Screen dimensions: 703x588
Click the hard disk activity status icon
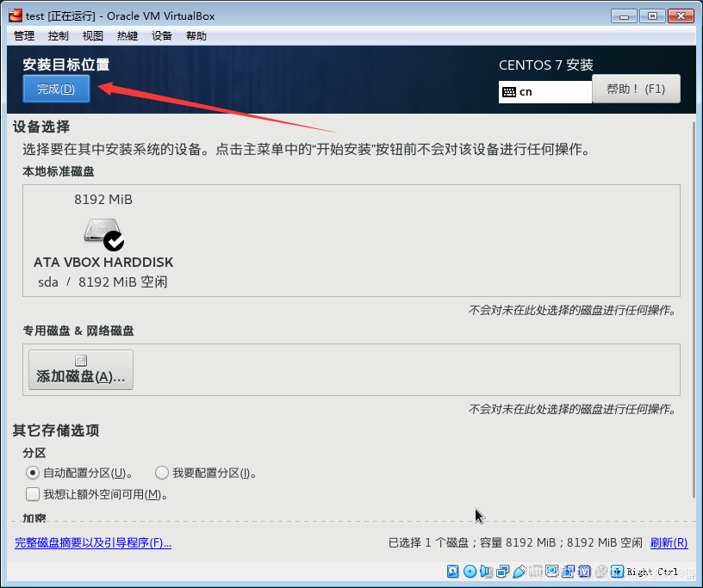pos(453,572)
